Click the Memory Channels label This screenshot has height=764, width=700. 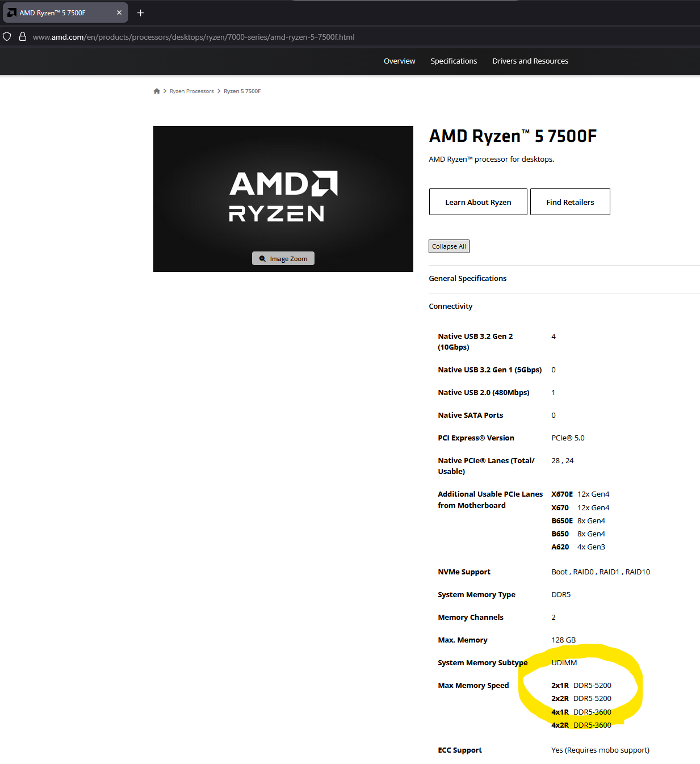point(471,617)
